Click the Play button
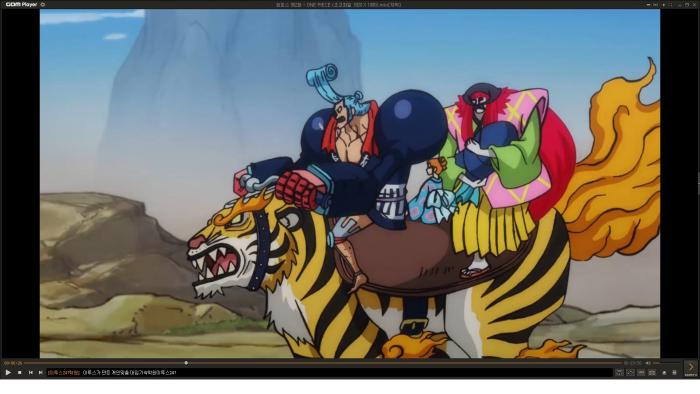 (8, 372)
